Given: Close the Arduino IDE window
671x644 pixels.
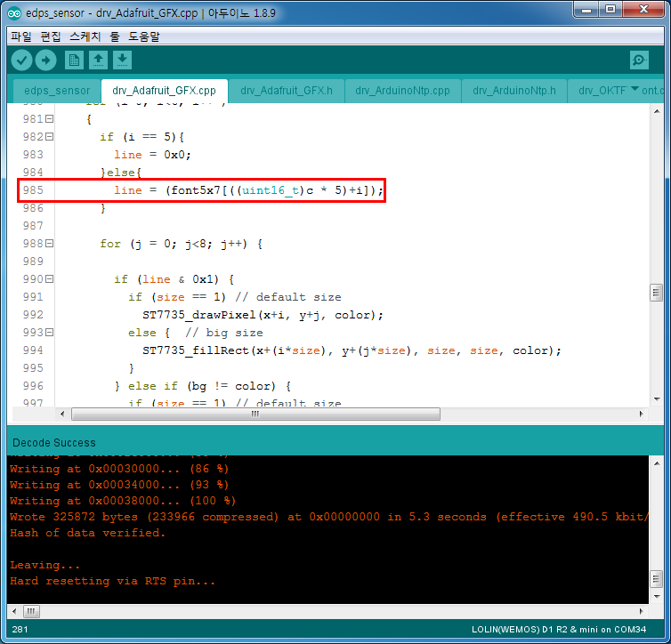Looking at the screenshot, I should [643, 10].
